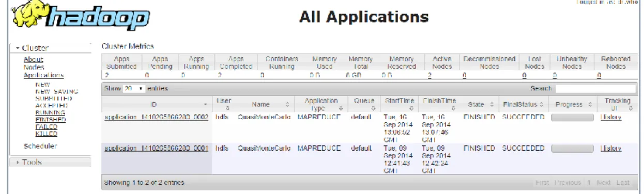Screen dimensions: 644x194
Task: Open the About link
Action: point(33,59)
